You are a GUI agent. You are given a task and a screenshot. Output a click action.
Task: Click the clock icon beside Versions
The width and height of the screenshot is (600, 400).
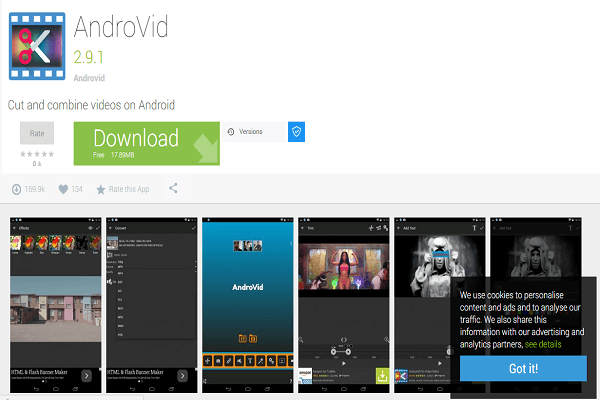[x=231, y=132]
